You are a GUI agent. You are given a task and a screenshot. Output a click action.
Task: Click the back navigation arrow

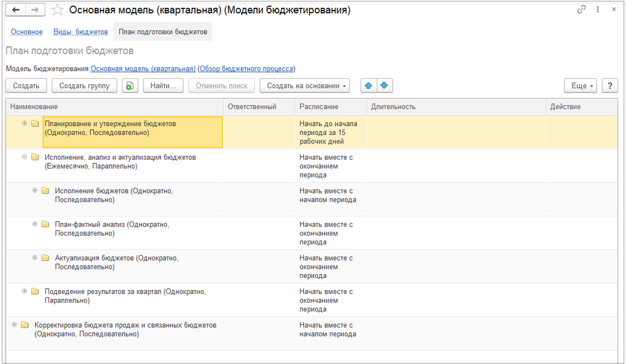16,10
